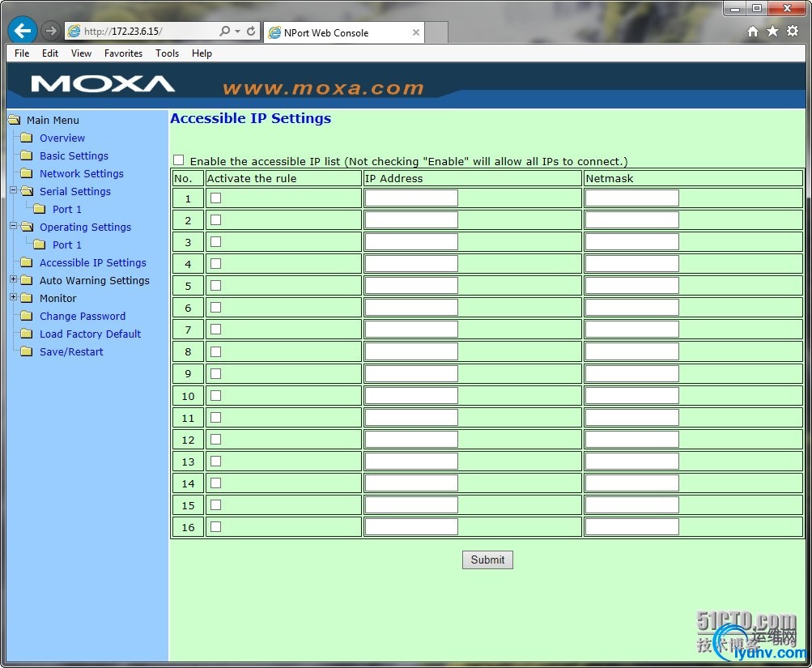Click the Main Menu folder icon
This screenshot has width=812, height=668.
[x=15, y=120]
